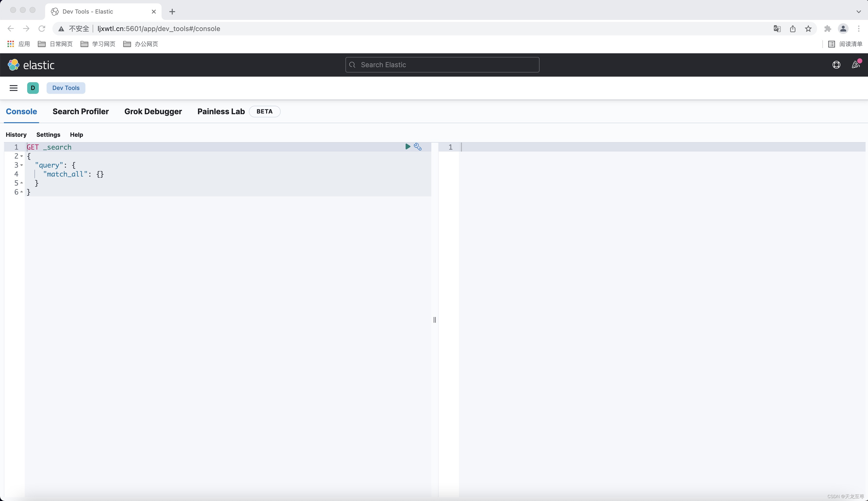
Task: Collapse the fold arrow on line 2
Action: tap(22, 156)
